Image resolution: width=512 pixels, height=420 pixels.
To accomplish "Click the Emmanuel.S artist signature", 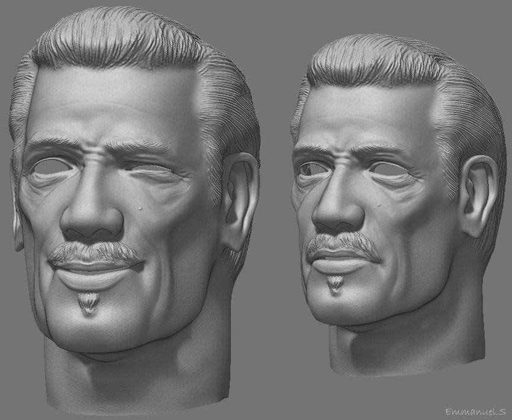I will coord(476,411).
